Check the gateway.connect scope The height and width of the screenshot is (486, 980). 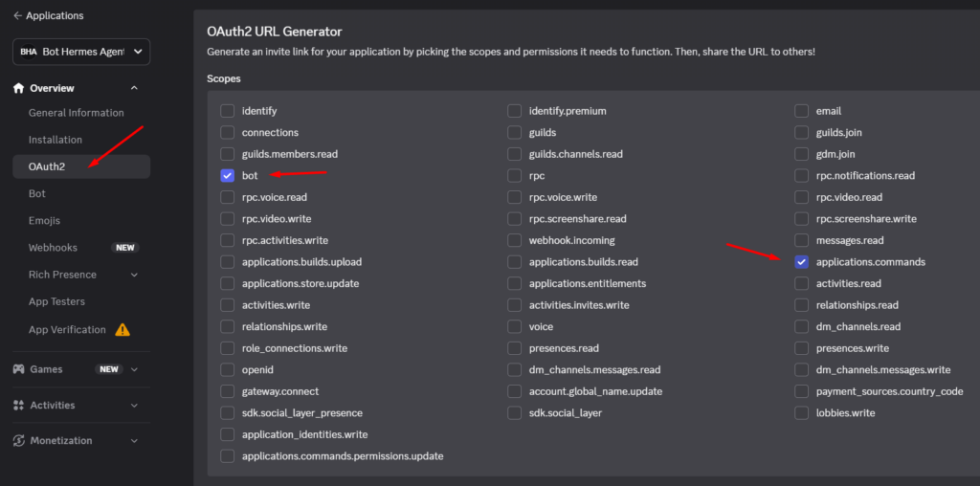(x=228, y=391)
